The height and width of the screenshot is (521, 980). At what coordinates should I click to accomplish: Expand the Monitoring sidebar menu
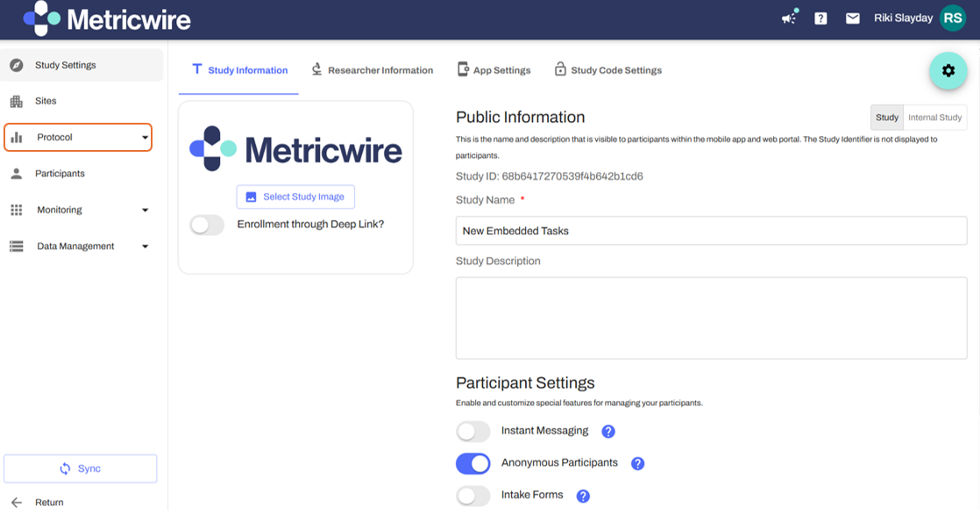pyautogui.click(x=79, y=211)
